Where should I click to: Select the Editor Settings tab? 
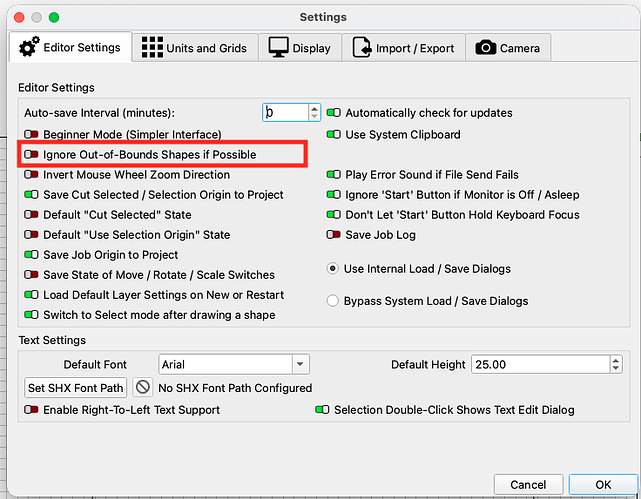[70, 47]
